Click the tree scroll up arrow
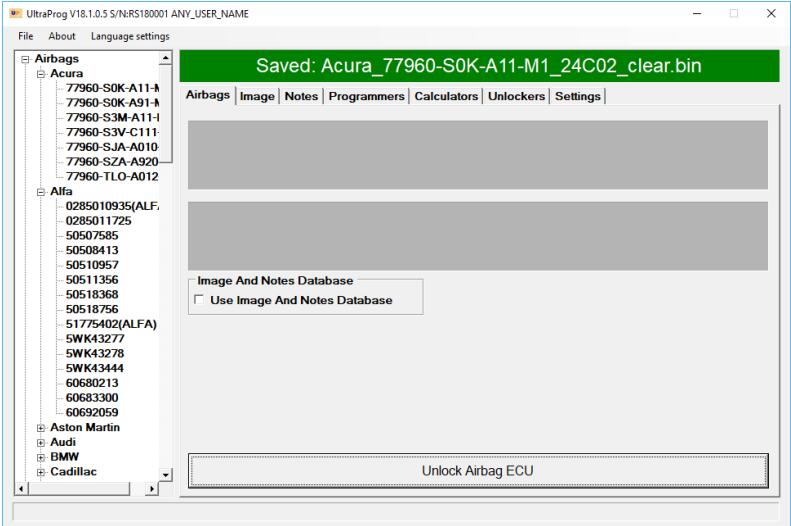Screen dimensions: 791x526 tap(166, 59)
